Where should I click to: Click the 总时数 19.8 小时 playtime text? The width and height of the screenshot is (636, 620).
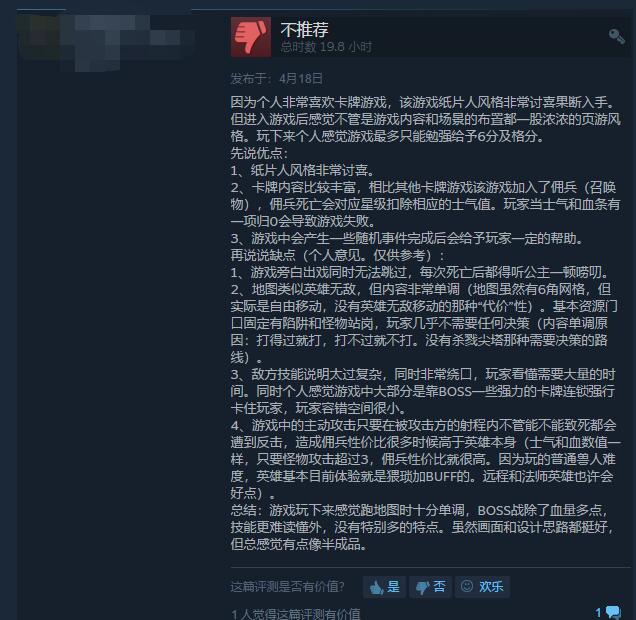tap(326, 47)
